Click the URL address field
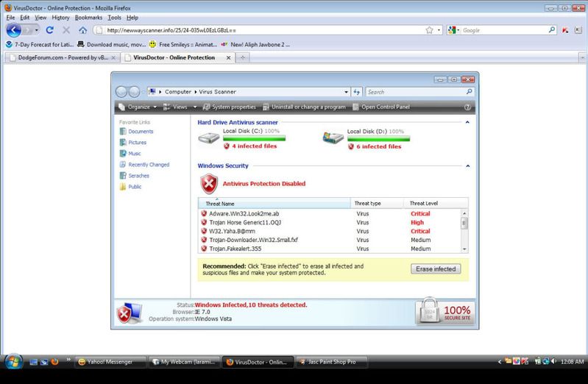The image size is (588, 384). (x=264, y=30)
